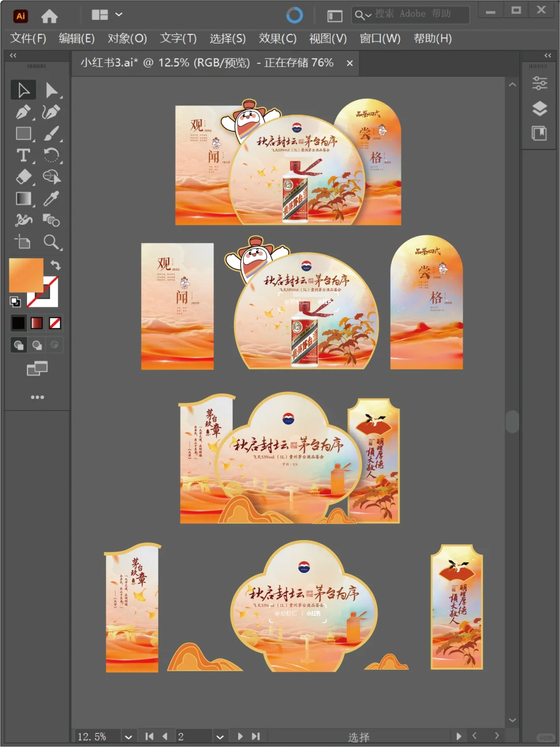Reset to default fill and stroke
Screen dimensions: 560x747
click(x=16, y=301)
